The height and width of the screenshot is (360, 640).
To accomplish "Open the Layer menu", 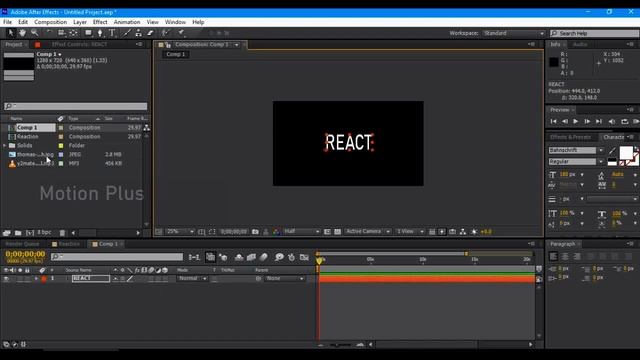I will coord(80,22).
